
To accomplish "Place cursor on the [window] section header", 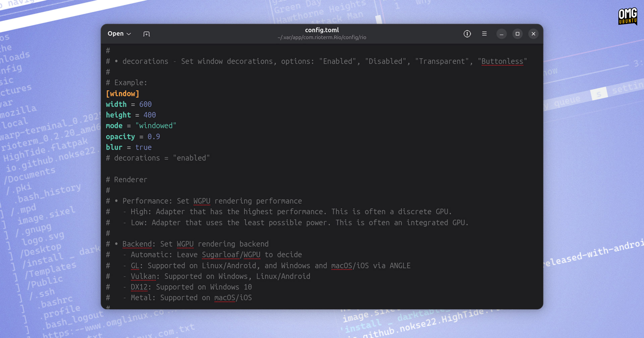I will point(122,94).
